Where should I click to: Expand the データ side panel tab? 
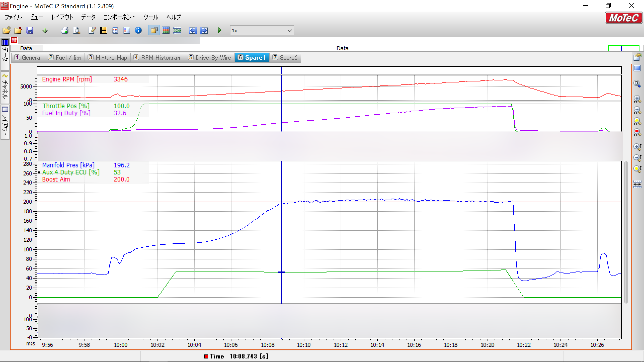[x=5, y=53]
